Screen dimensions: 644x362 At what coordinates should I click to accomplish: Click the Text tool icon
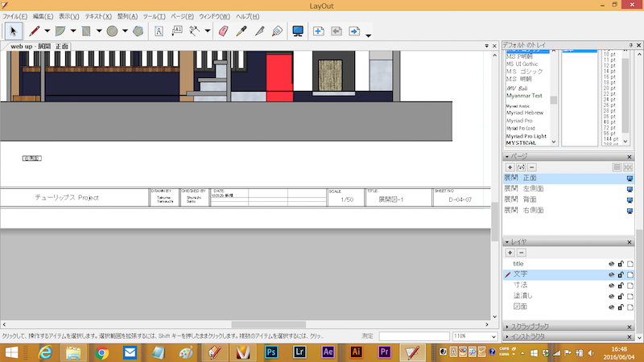159,31
